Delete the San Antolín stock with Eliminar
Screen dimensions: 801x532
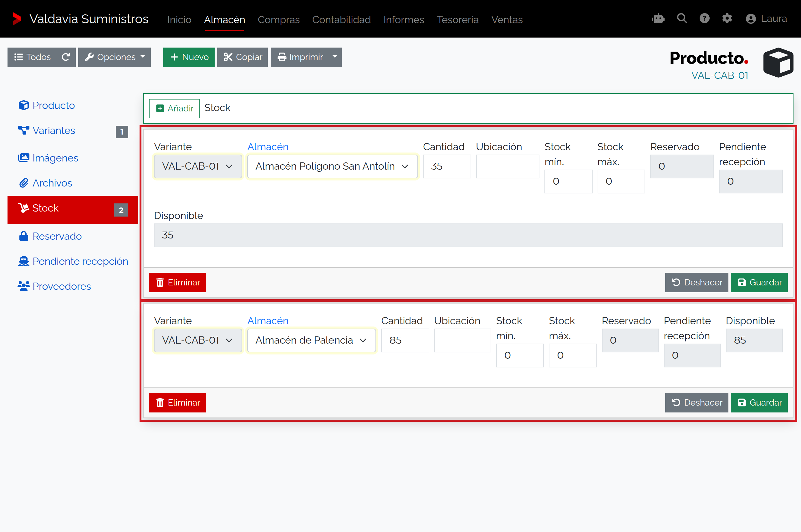pos(177,283)
